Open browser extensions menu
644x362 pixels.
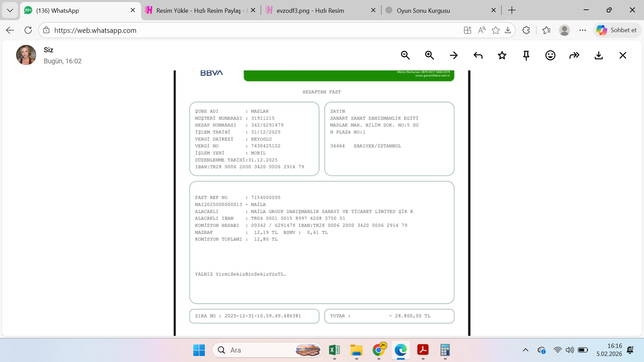coord(526,30)
